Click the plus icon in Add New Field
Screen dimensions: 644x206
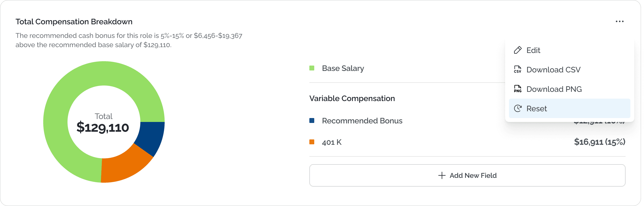[x=442, y=175]
